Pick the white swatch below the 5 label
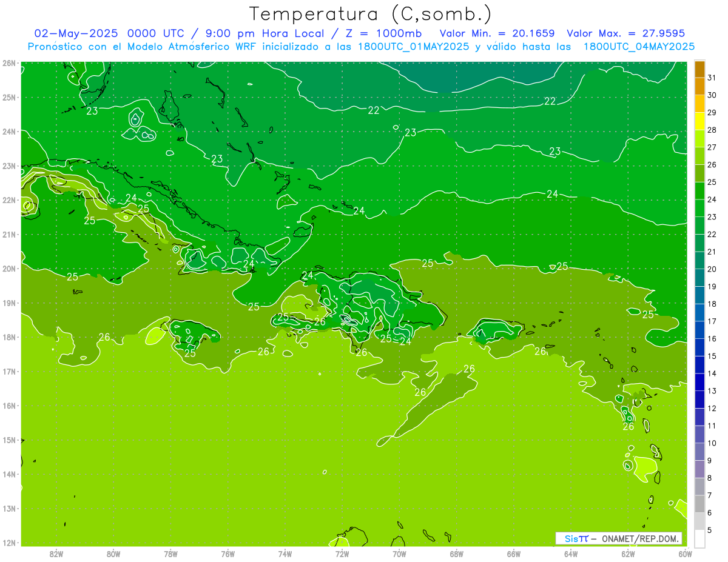The height and width of the screenshot is (562, 728). (699, 538)
